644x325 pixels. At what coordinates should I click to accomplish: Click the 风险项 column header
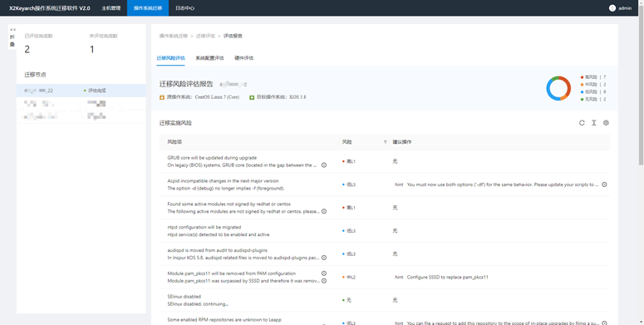[175, 142]
